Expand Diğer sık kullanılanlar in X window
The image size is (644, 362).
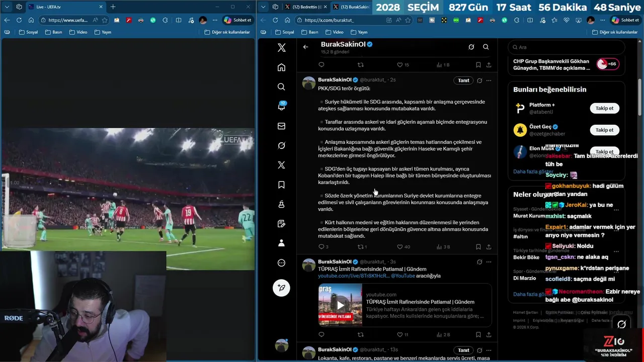pos(614,32)
